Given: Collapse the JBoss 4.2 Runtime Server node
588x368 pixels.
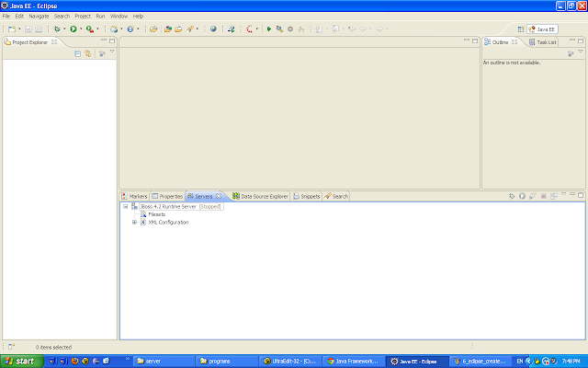Looking at the screenshot, I should pyautogui.click(x=126, y=206).
